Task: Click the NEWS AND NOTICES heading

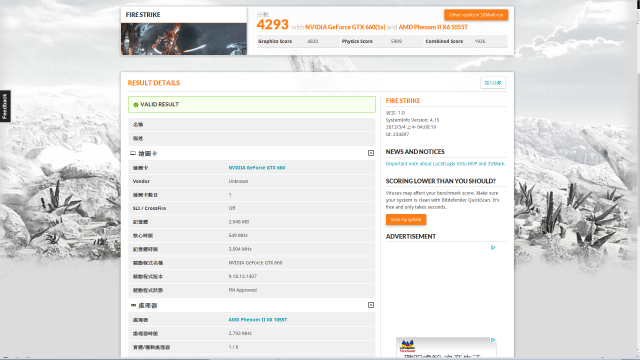Action: [x=415, y=151]
